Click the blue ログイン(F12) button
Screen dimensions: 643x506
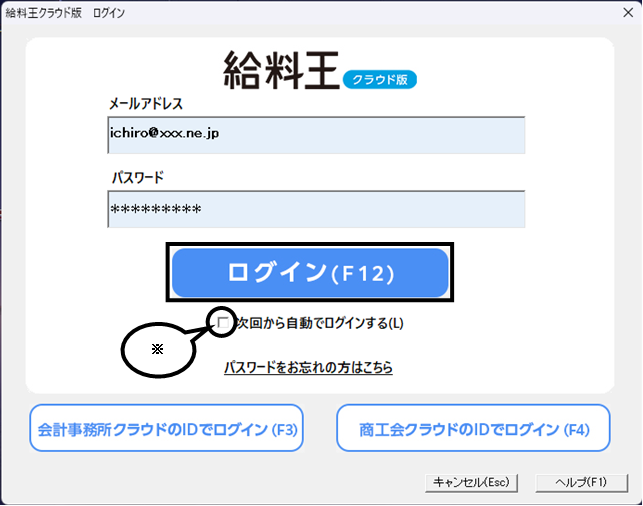click(x=310, y=273)
